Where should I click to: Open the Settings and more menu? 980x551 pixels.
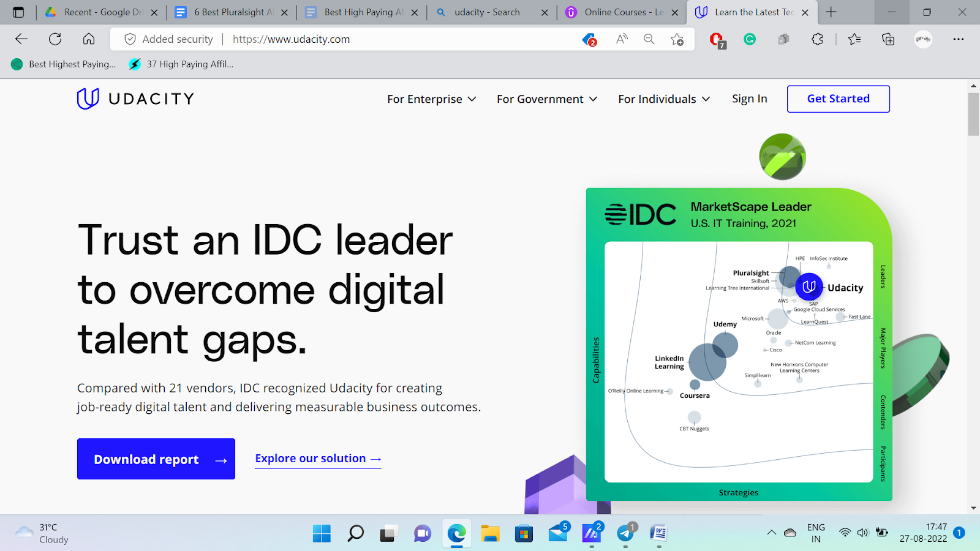pos(959,39)
